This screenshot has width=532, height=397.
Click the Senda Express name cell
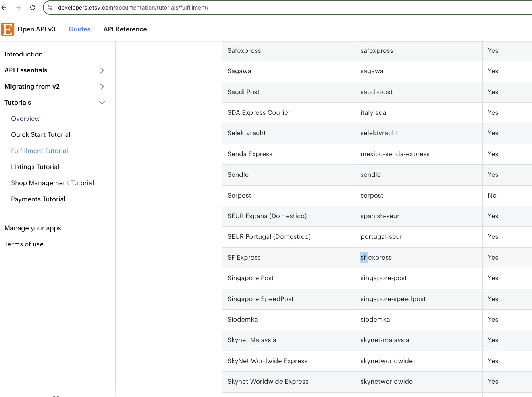(x=289, y=154)
